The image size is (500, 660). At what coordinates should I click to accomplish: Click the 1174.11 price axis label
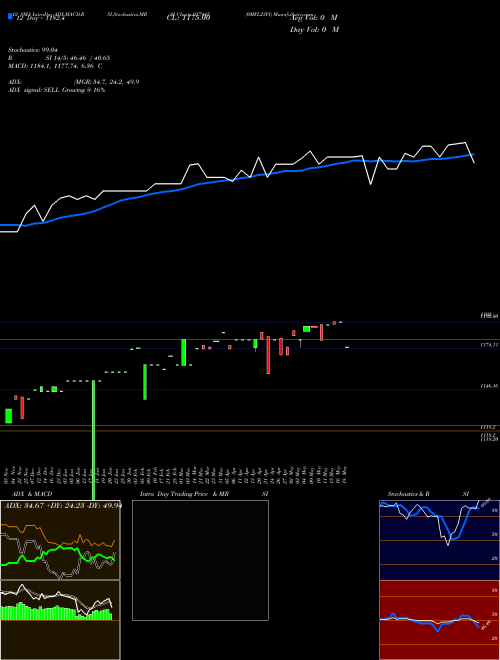(489, 344)
